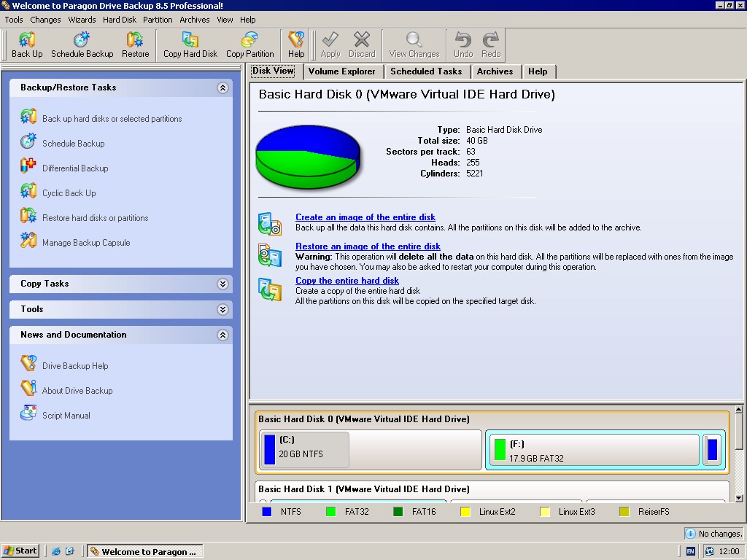This screenshot has width=747, height=560.
Task: Click the Schedule Backup sidebar clock icon
Action: (x=28, y=141)
